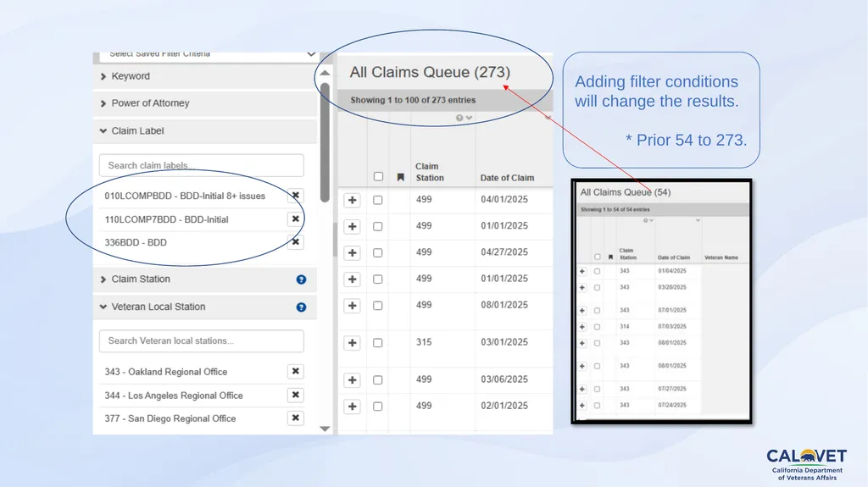Viewport: 868px width, 487px height.
Task: Click the 03/06/2025 date cell
Action: click(x=504, y=379)
